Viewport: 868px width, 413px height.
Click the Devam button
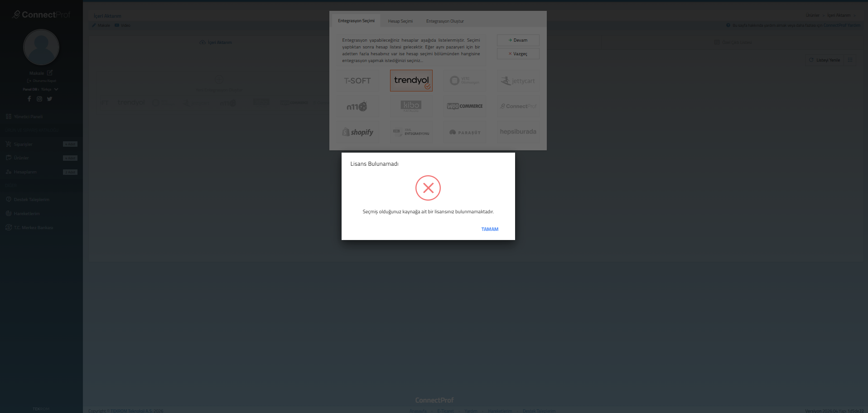[x=518, y=40]
